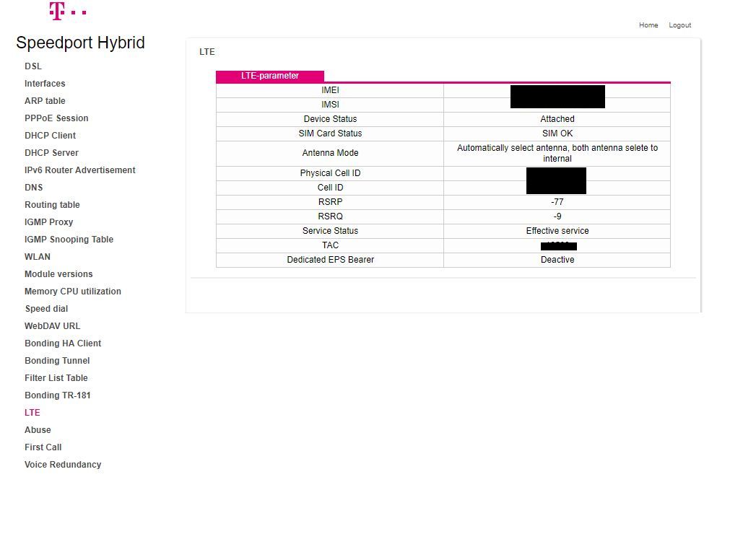Image resolution: width=756 pixels, height=547 pixels.
Task: Click the Deactive bearer value
Action: (557, 261)
